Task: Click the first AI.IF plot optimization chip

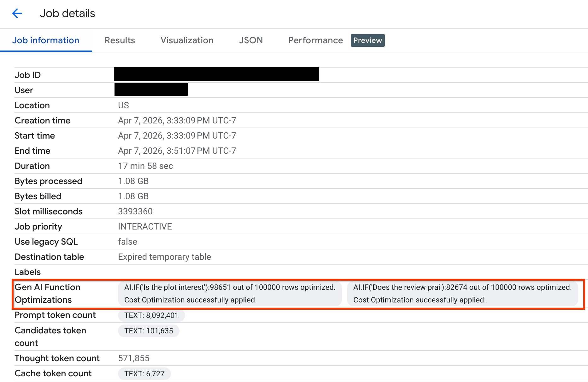Action: (230, 293)
